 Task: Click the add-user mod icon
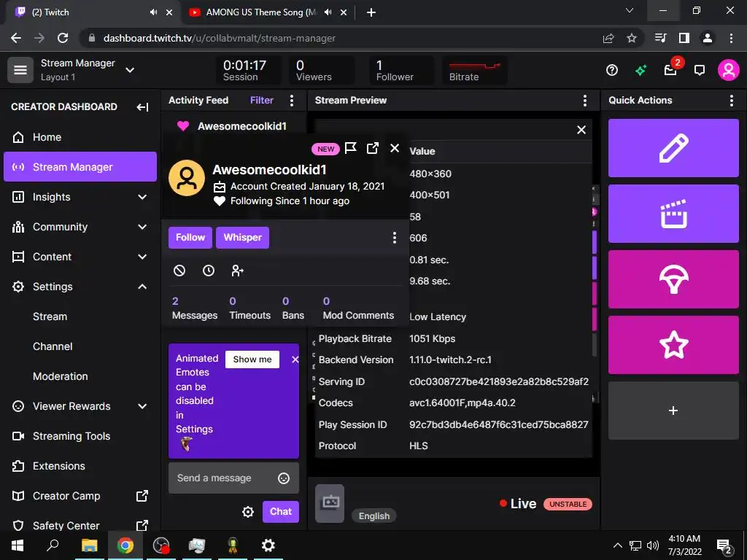tap(237, 271)
